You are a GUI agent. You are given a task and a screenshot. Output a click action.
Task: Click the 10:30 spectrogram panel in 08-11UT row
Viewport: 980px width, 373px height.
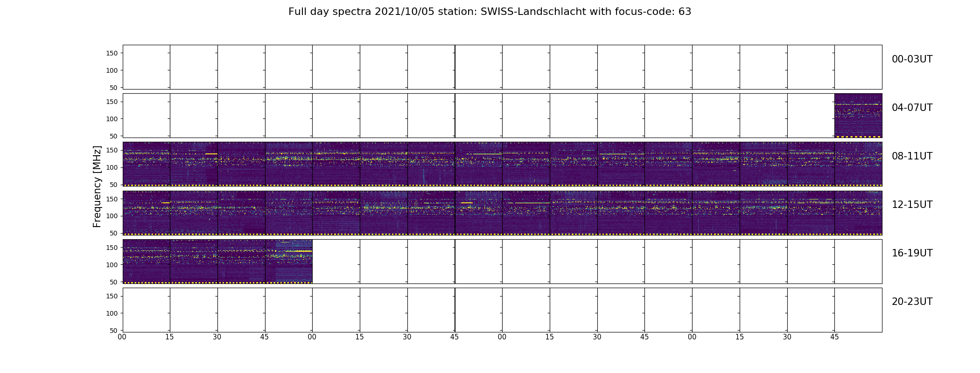point(621,164)
